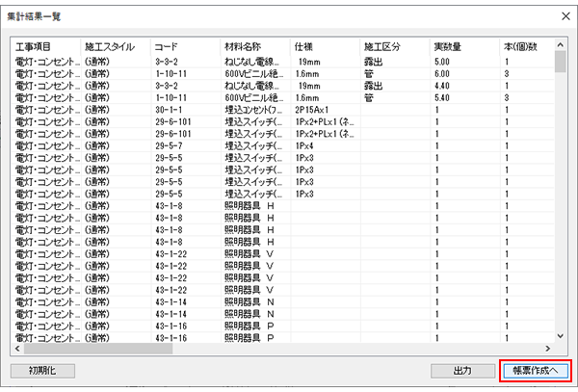
Task: Close the 集計結果一覧 dialog
Action: point(563,16)
